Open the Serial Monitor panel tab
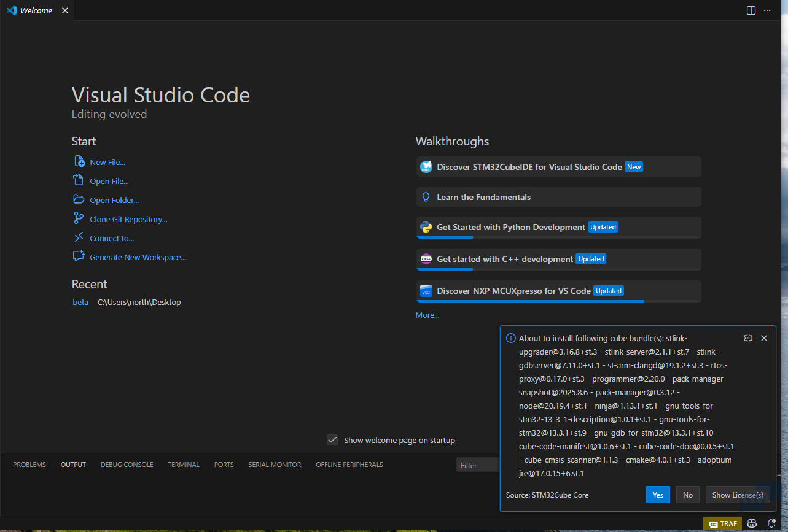 click(275, 465)
